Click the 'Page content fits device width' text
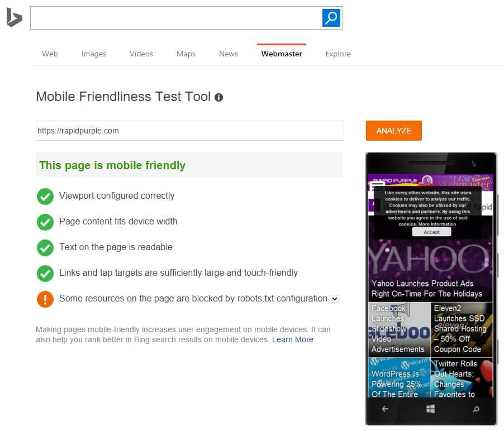Viewport: 504px width, 431px height. click(118, 221)
